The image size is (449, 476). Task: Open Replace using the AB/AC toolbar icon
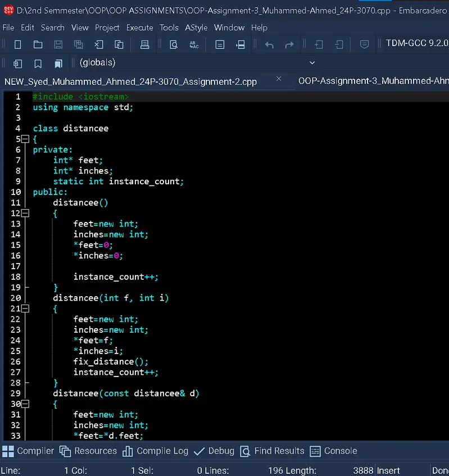[x=194, y=44]
